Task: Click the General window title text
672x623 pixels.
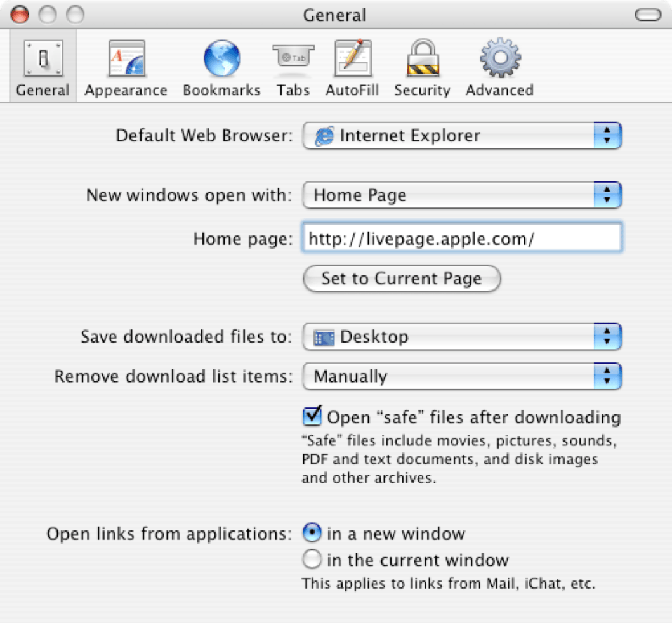Action: 334,15
